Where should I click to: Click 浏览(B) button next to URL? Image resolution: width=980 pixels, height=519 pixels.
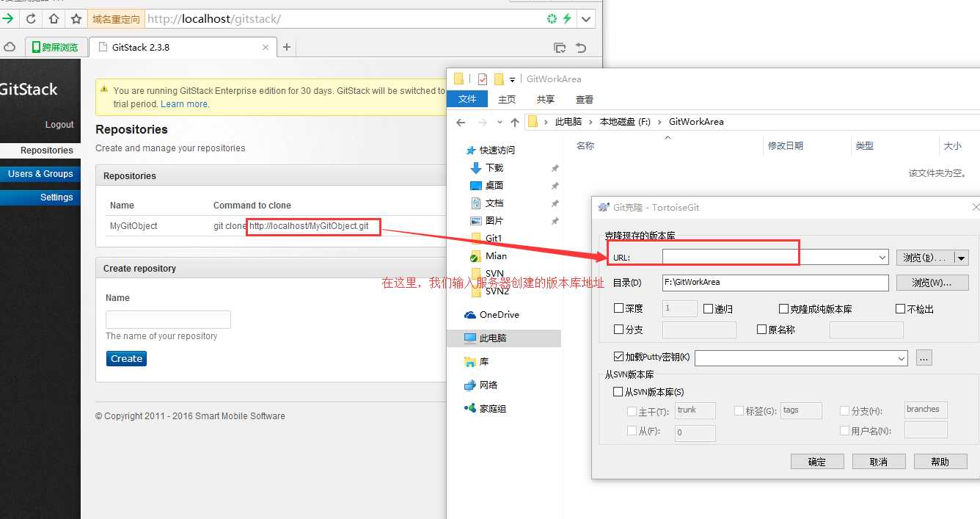click(x=924, y=258)
